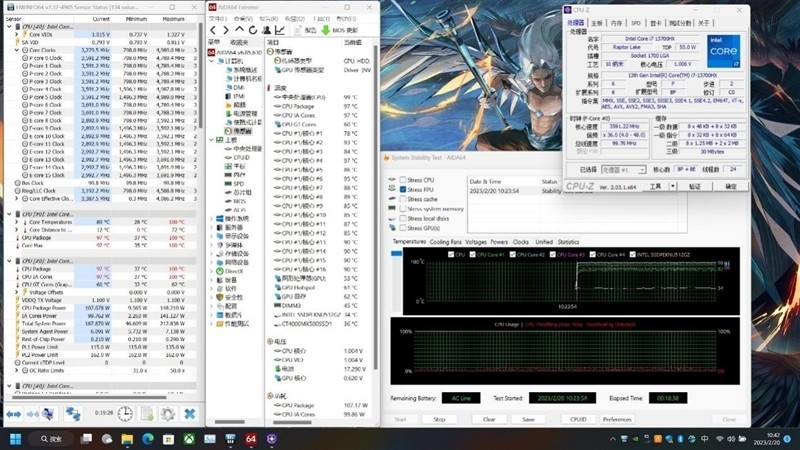
Task: Open HWiNFO settings gear icon
Action: (x=168, y=413)
